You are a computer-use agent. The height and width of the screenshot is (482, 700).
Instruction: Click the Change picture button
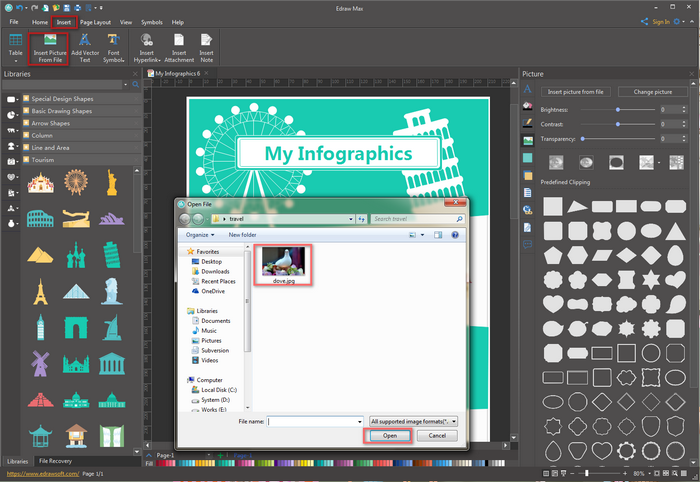652,91
